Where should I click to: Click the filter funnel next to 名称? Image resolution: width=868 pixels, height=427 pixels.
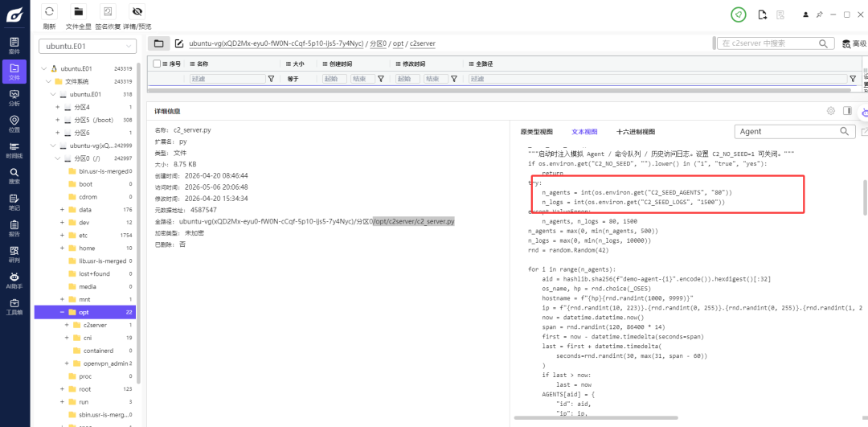(271, 79)
